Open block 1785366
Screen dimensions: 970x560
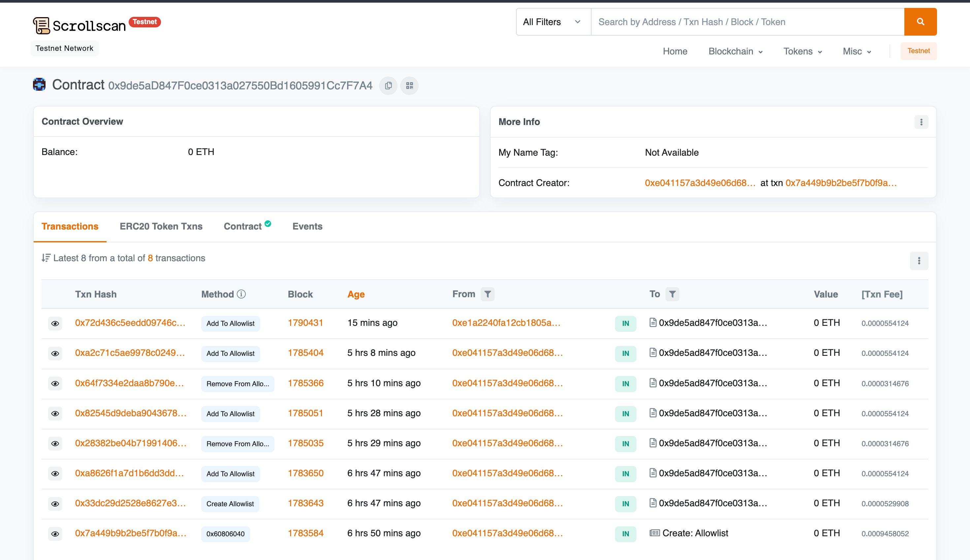(306, 383)
